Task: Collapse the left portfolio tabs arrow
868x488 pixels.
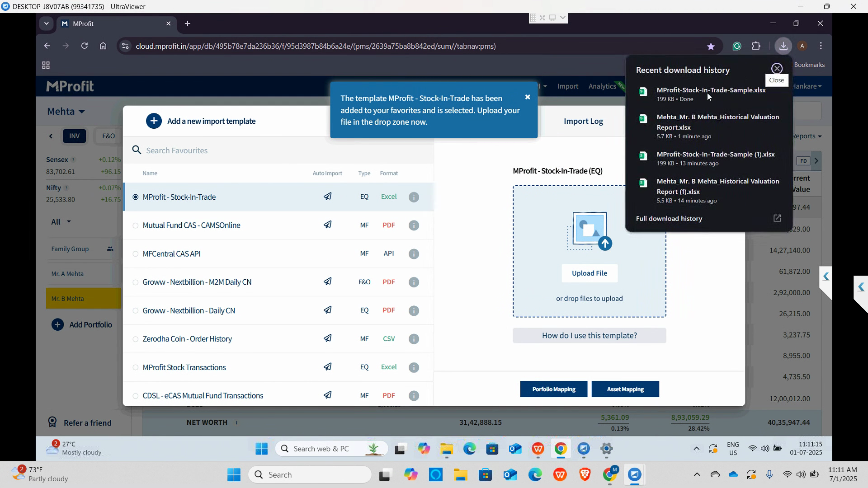Action: click(51, 136)
